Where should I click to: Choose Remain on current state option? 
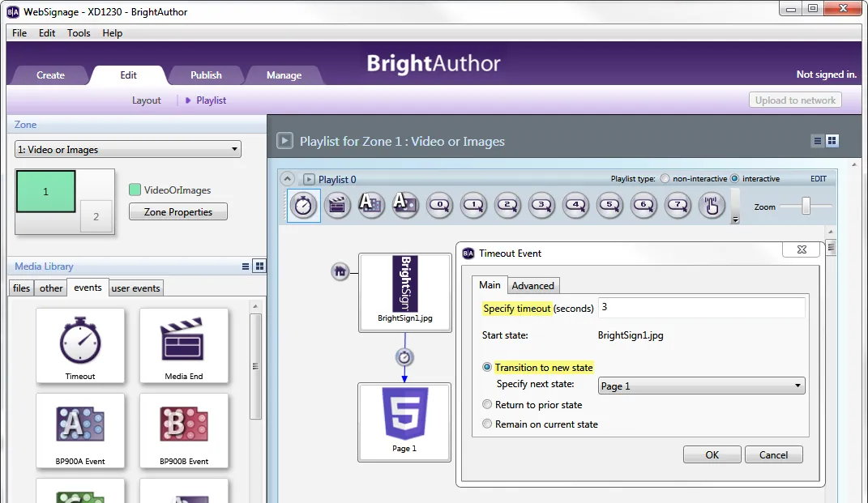pyautogui.click(x=486, y=424)
